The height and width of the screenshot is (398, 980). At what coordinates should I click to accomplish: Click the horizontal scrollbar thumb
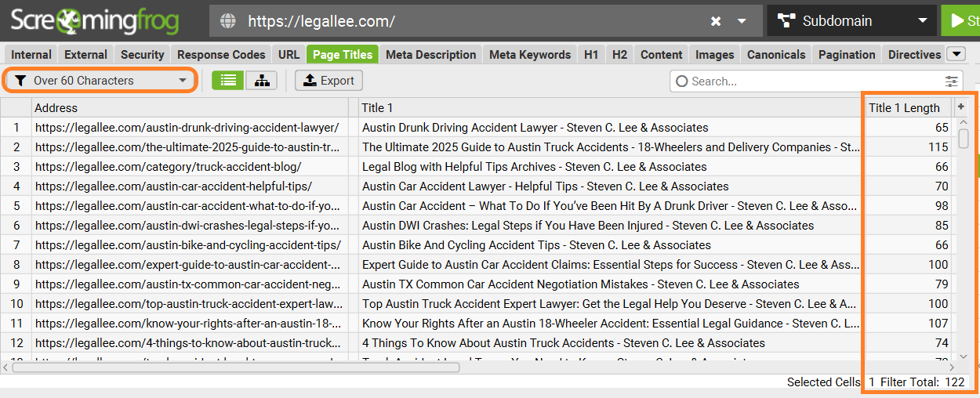click(x=236, y=367)
